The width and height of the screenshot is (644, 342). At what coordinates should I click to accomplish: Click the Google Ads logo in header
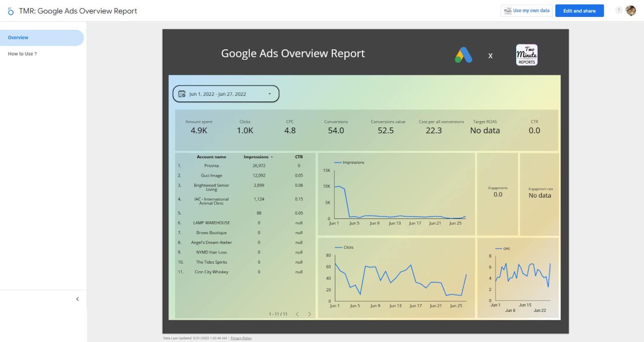(463, 54)
